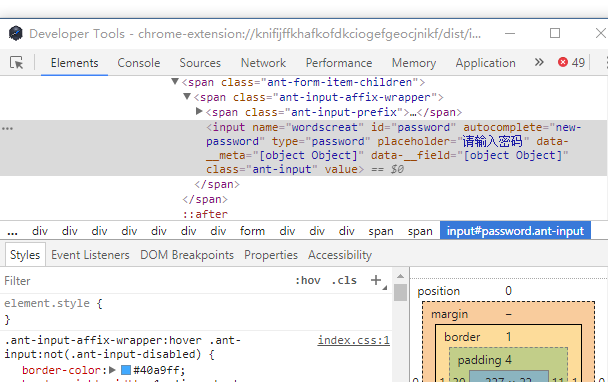The width and height of the screenshot is (608, 382).
Task: Click the padding 4 value in box model
Action: coord(508,360)
